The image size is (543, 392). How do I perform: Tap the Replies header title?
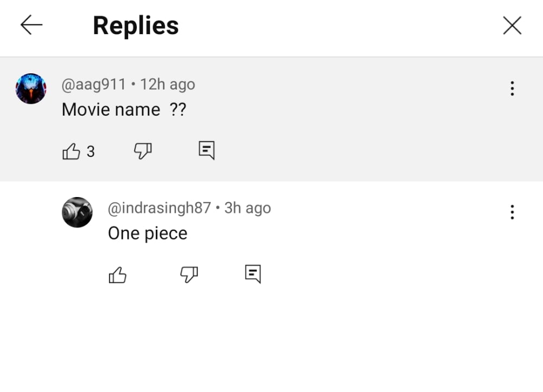136,26
